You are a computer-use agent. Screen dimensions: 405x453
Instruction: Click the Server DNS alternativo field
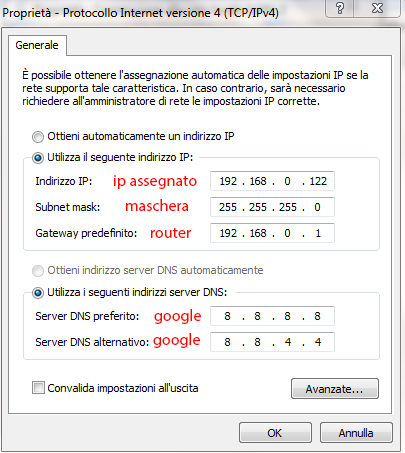click(x=272, y=342)
